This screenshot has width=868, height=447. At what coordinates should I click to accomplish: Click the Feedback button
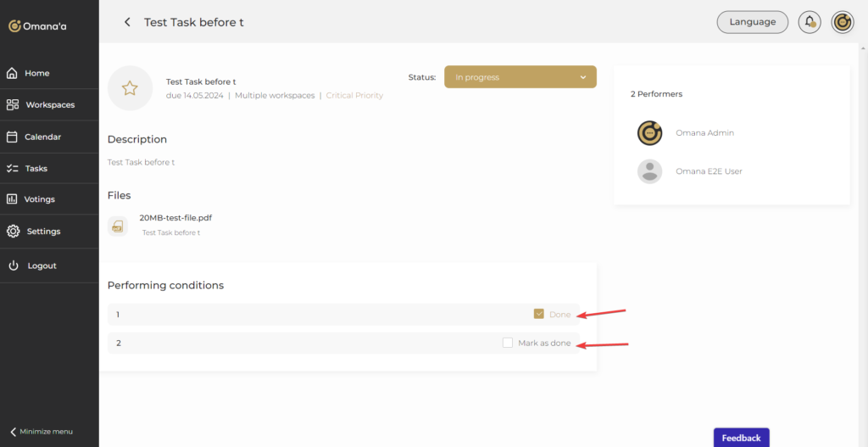point(741,438)
